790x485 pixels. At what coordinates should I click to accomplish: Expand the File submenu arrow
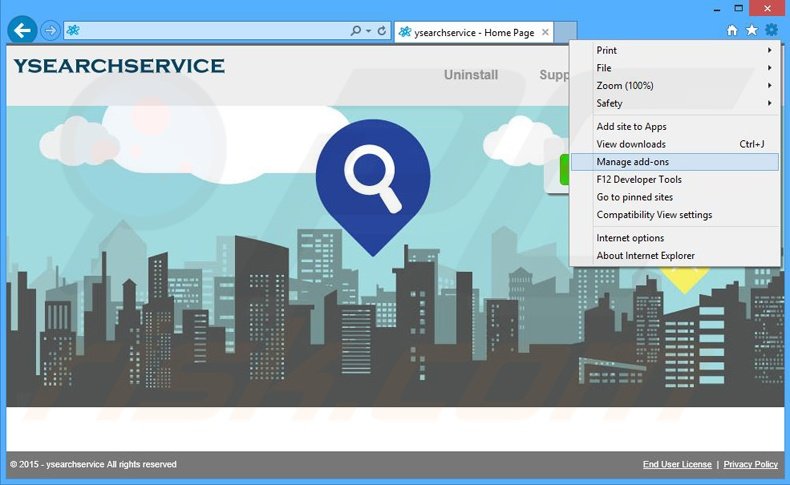pyautogui.click(x=769, y=68)
